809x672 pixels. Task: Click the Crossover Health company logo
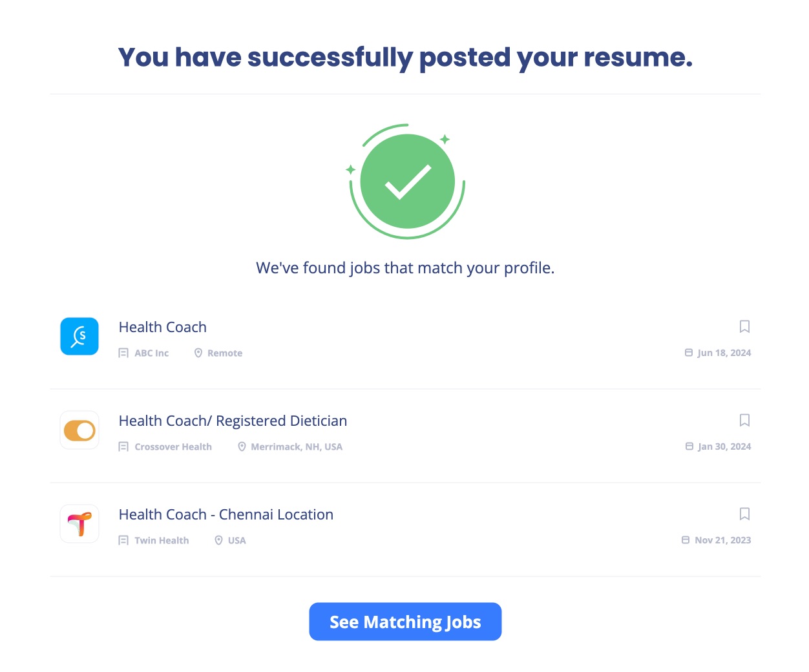point(79,430)
